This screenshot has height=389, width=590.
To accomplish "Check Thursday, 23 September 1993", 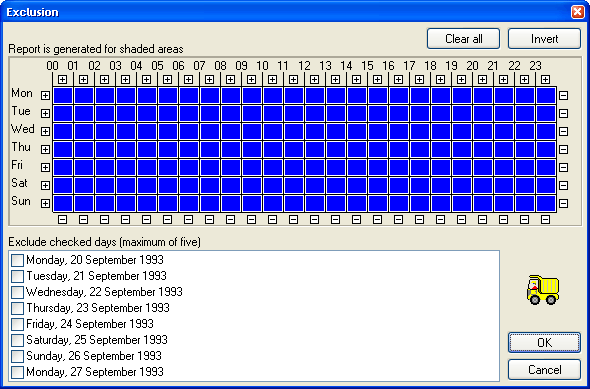I will [17, 308].
